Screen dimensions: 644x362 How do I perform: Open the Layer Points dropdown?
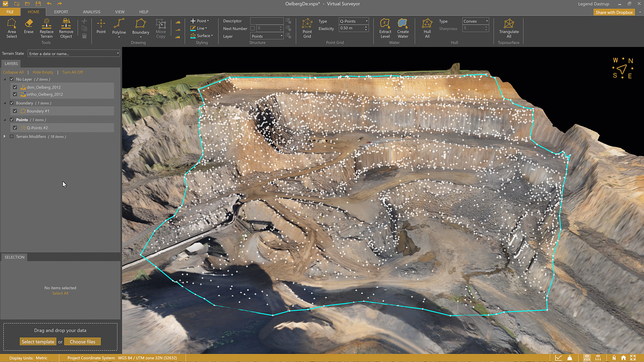click(x=267, y=36)
